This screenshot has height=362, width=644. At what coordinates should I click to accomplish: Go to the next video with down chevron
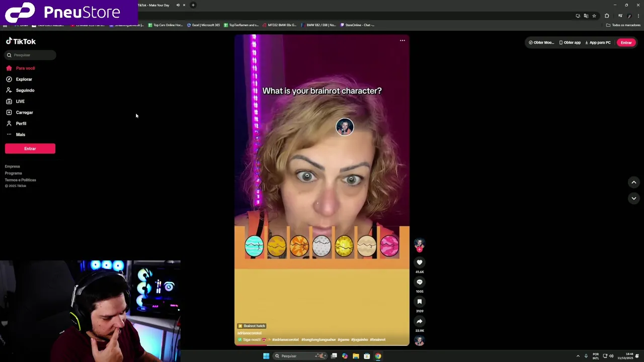(x=633, y=198)
